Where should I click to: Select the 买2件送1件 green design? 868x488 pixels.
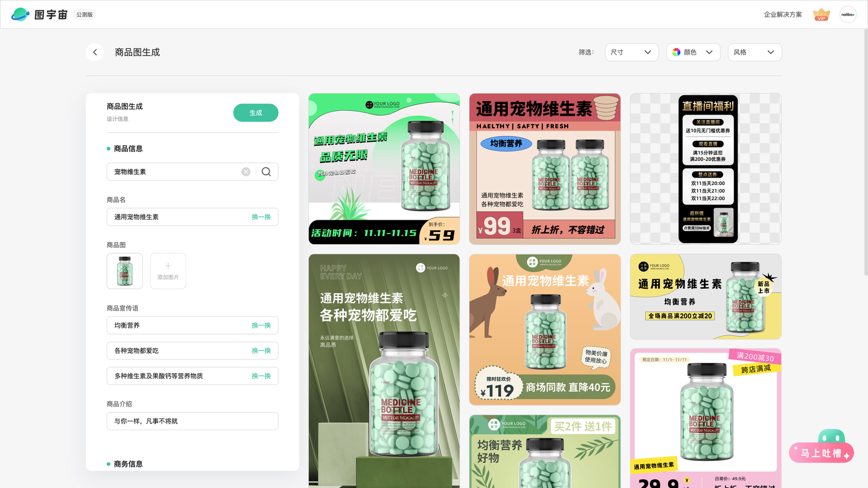tap(545, 452)
